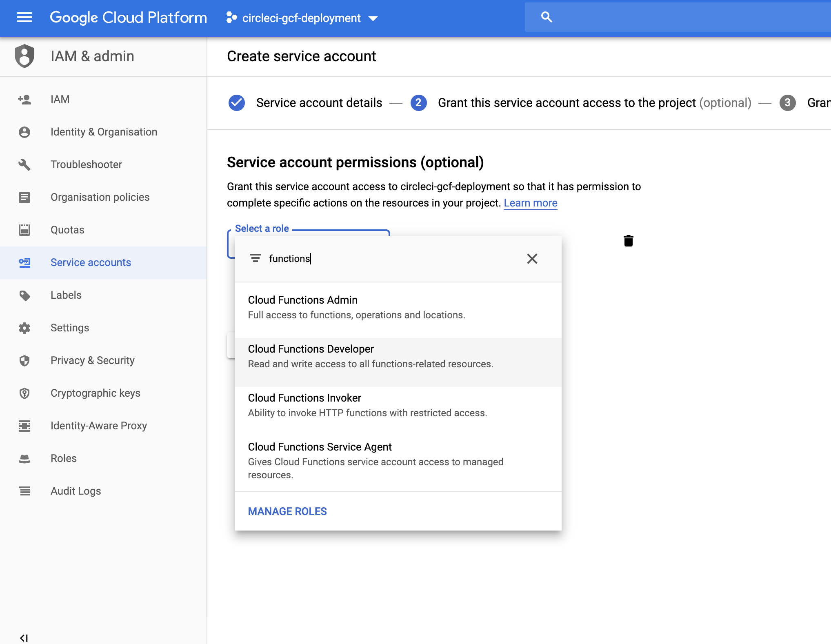This screenshot has height=644, width=831.
Task: Open Cryptographic keys shield icon
Action: click(x=24, y=393)
